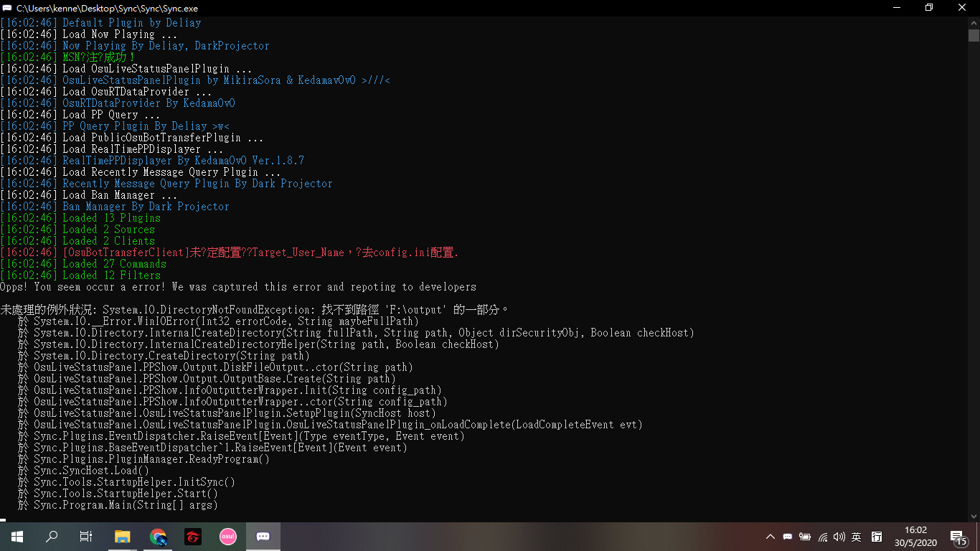Viewport: 980px width, 551px height.
Task: Show hidden system tray icons
Action: pyautogui.click(x=770, y=537)
